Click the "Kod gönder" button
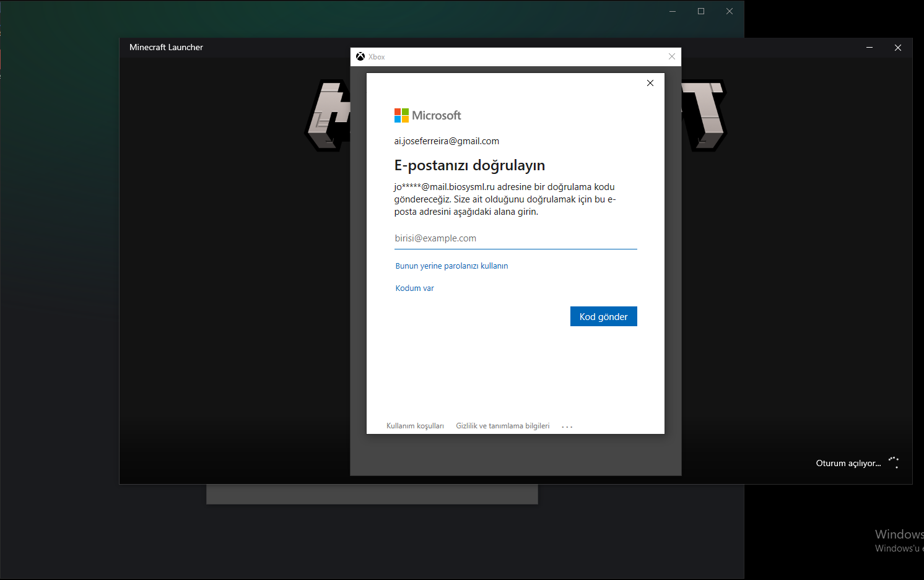The width and height of the screenshot is (924, 580). 603,316
